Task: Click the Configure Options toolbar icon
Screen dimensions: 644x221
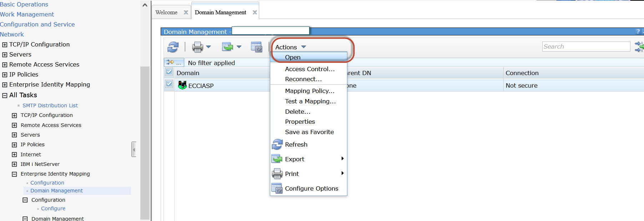Action: click(x=256, y=47)
